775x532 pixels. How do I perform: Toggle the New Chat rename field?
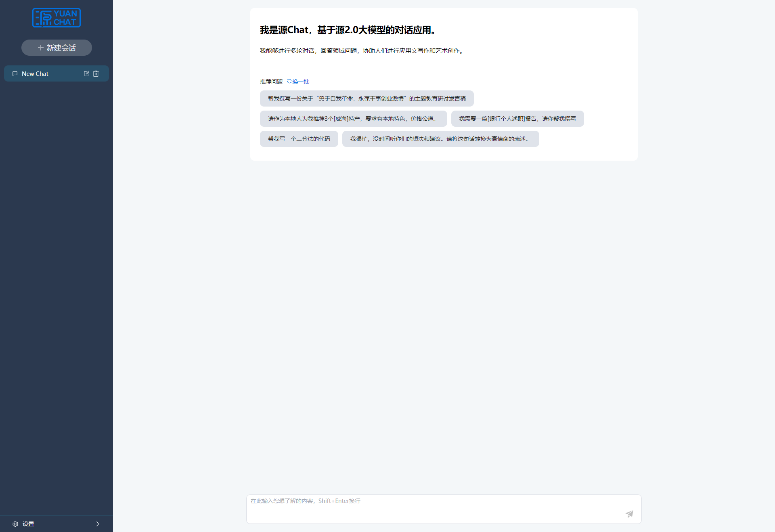click(x=87, y=73)
